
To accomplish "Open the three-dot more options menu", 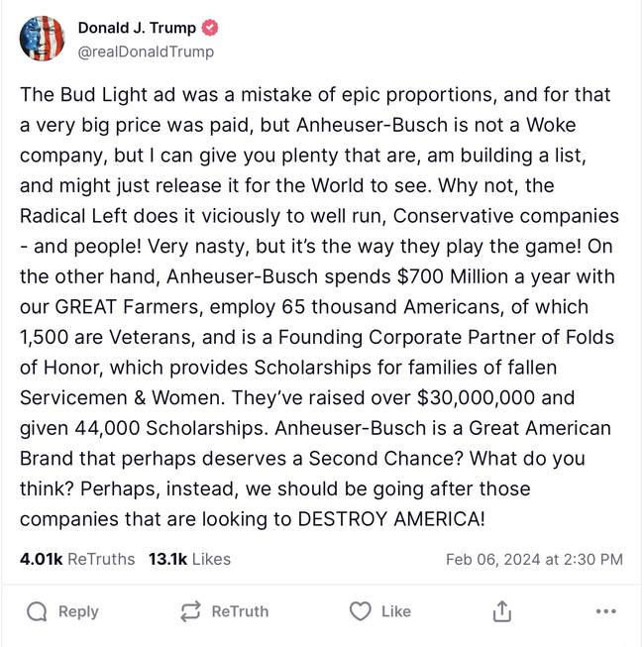I will point(606,611).
